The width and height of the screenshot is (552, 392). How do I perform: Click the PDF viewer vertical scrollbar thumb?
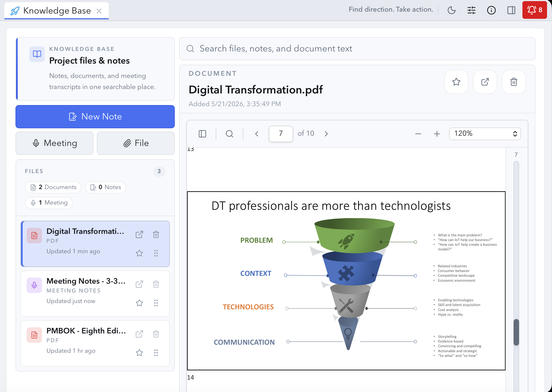click(516, 332)
